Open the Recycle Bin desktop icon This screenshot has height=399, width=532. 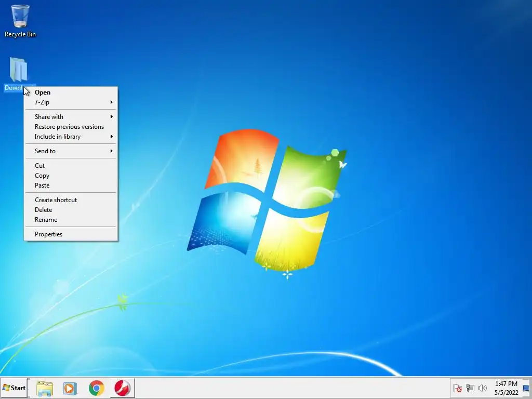[20, 21]
